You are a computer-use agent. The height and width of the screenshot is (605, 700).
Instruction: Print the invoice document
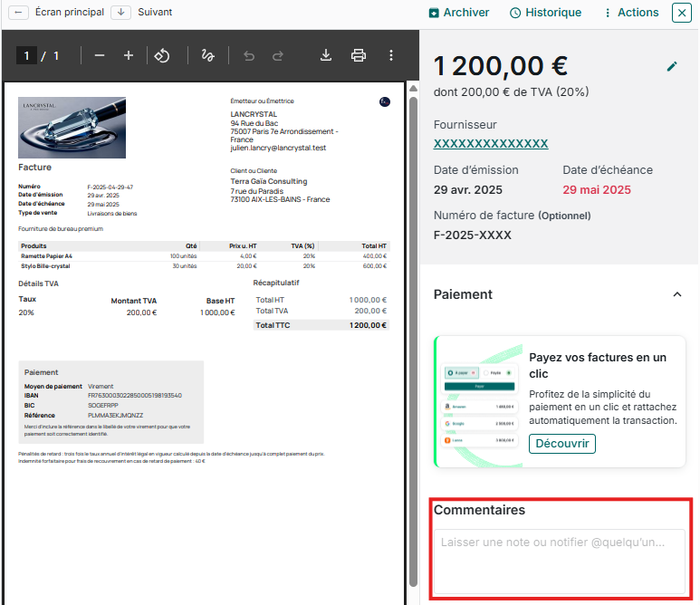click(x=359, y=56)
